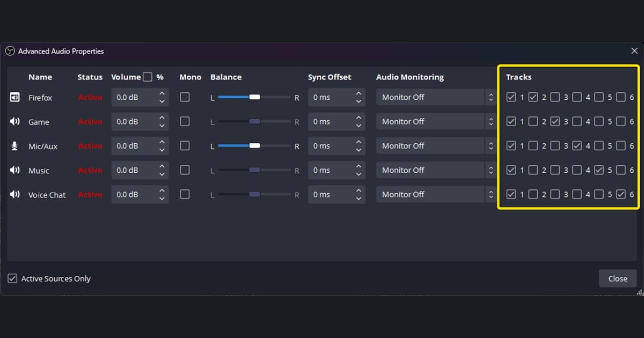Close the Advanced Audio Properties window

click(634, 51)
